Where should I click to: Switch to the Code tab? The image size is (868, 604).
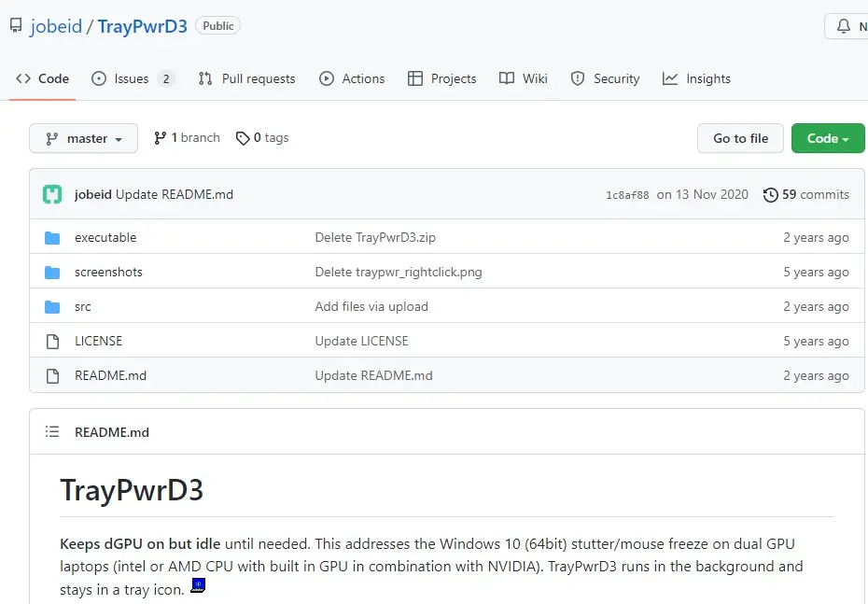[42, 78]
